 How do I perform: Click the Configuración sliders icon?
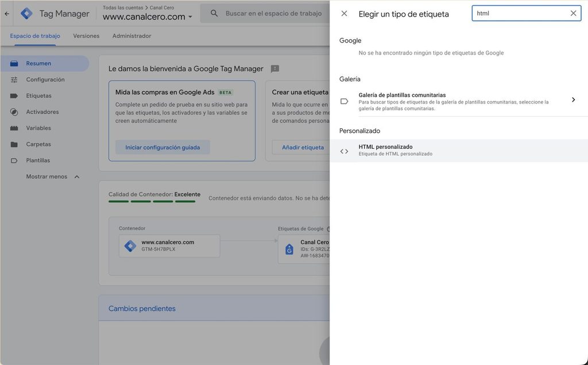(x=14, y=79)
